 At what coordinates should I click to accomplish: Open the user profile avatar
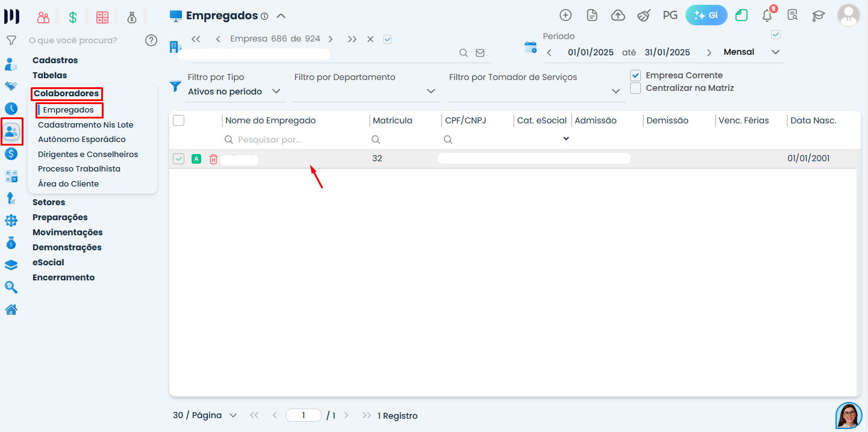pyautogui.click(x=848, y=15)
